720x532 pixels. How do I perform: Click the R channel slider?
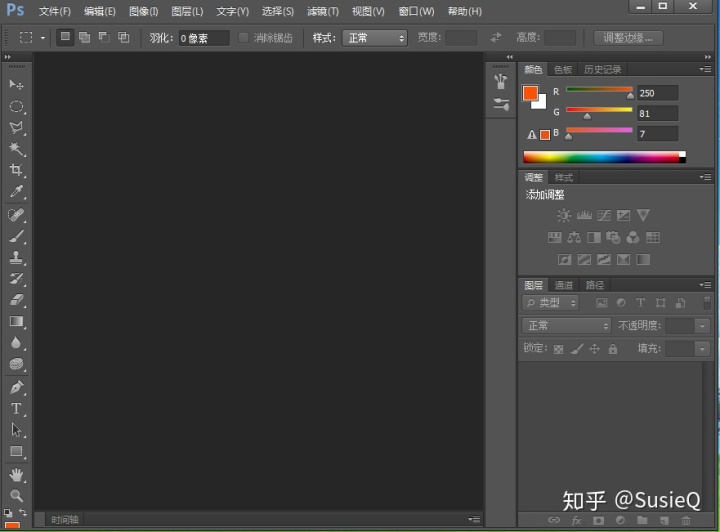[x=599, y=90]
